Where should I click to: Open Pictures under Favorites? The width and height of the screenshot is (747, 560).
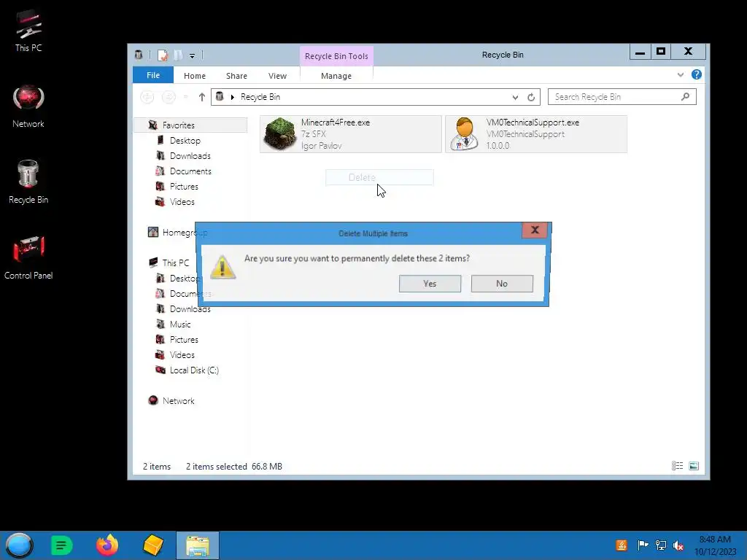[x=184, y=186]
